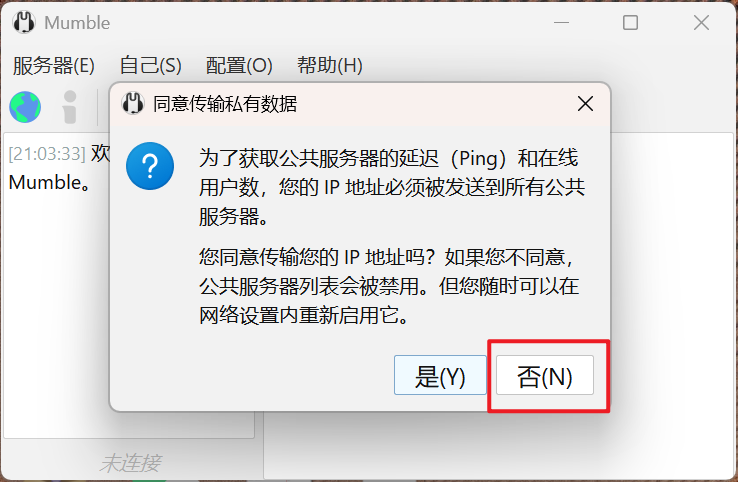738x482 pixels.
Task: Click the grey information toolbar icon
Action: click(x=70, y=107)
